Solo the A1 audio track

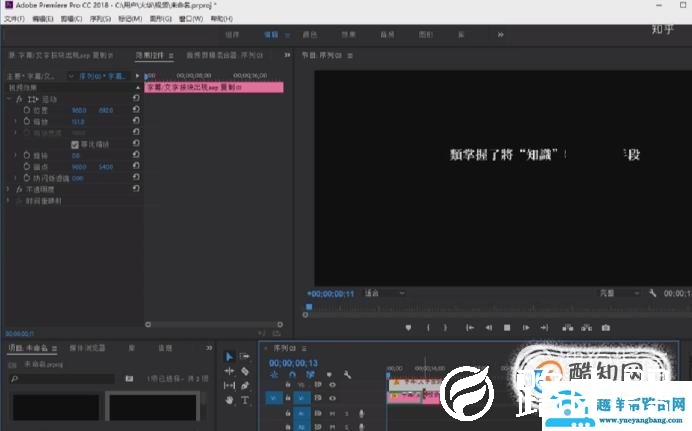347,413
